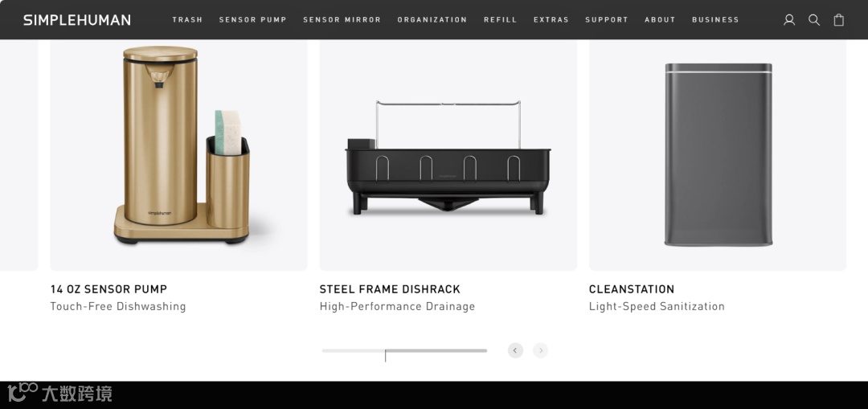Select ORGANIZATION in the navigation bar
Image resolution: width=868 pixels, height=409 pixels.
click(x=432, y=19)
